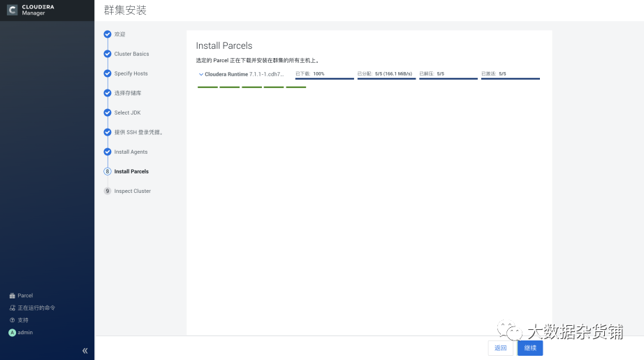Go to the 选择存储库 step
The height and width of the screenshot is (360, 644).
128,93
